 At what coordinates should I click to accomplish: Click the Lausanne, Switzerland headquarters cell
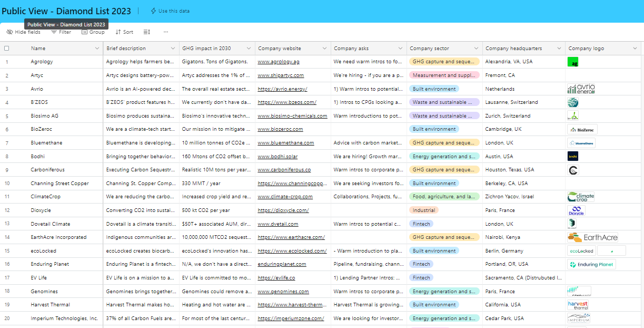point(523,102)
